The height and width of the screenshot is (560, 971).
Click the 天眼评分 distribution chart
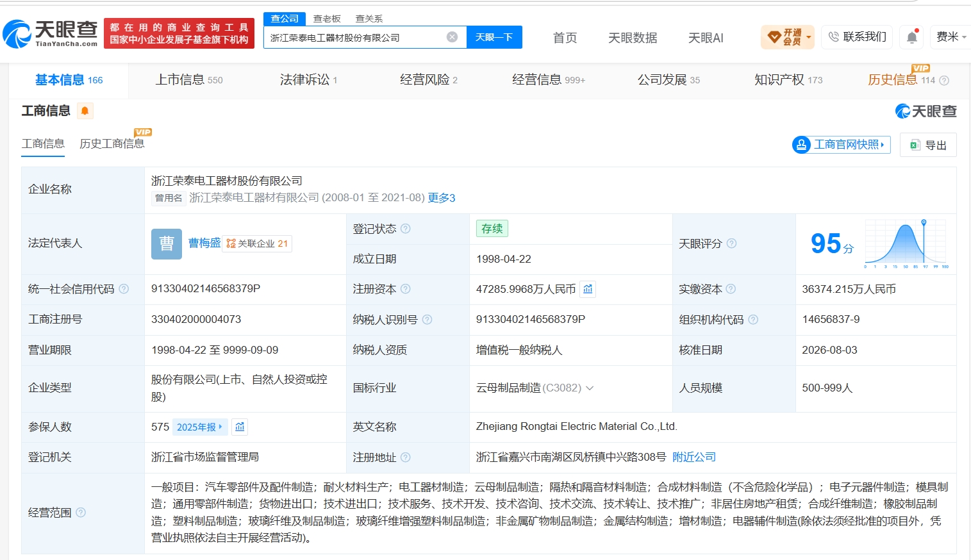(906, 244)
